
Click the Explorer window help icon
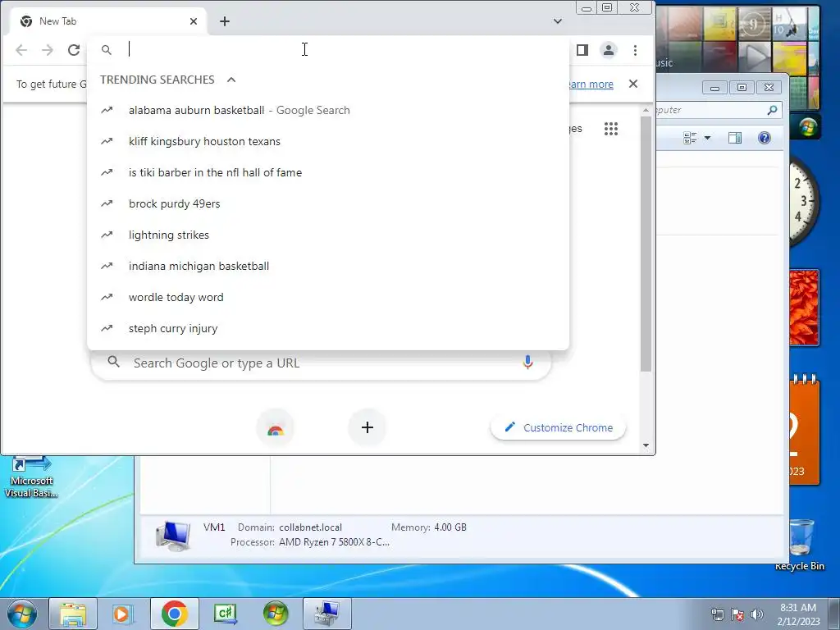point(765,138)
